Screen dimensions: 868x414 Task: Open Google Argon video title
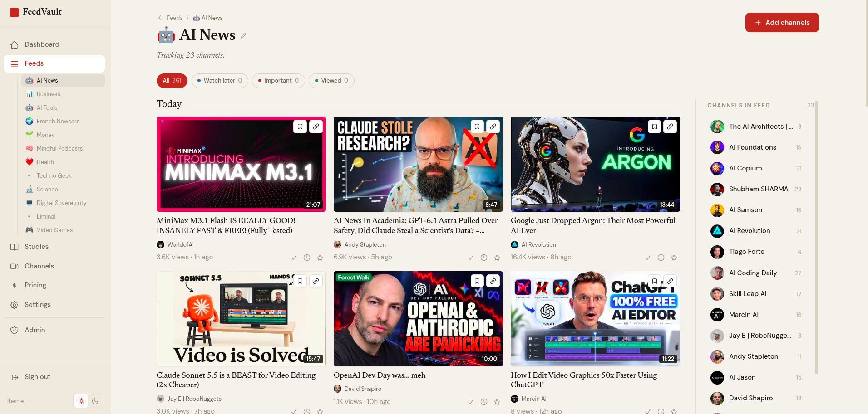pyautogui.click(x=593, y=225)
